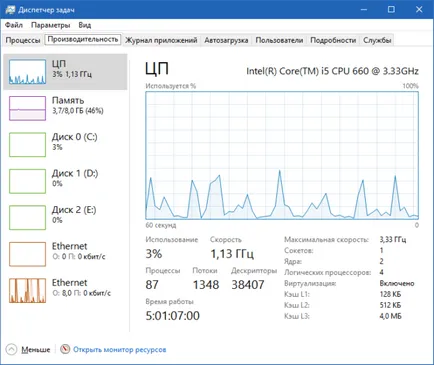Click Максимальная скорость value 3,33 ГГц

[393, 239]
